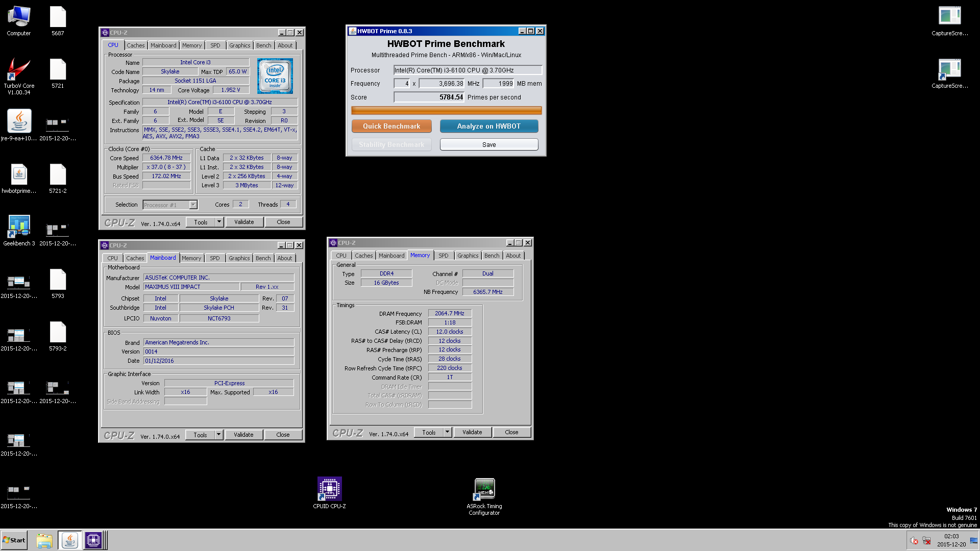Screen dimensions: 980x551
Task: Click Save button in HWBOT Prime
Action: [x=489, y=144]
